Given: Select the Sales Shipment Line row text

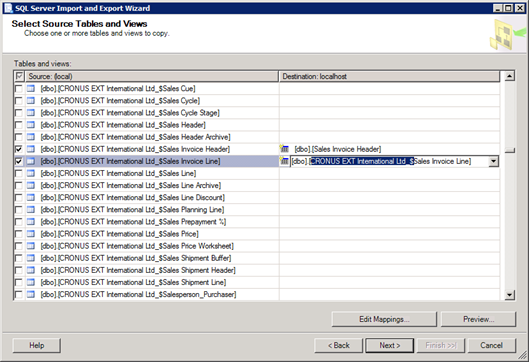Looking at the screenshot, I should coord(133,282).
